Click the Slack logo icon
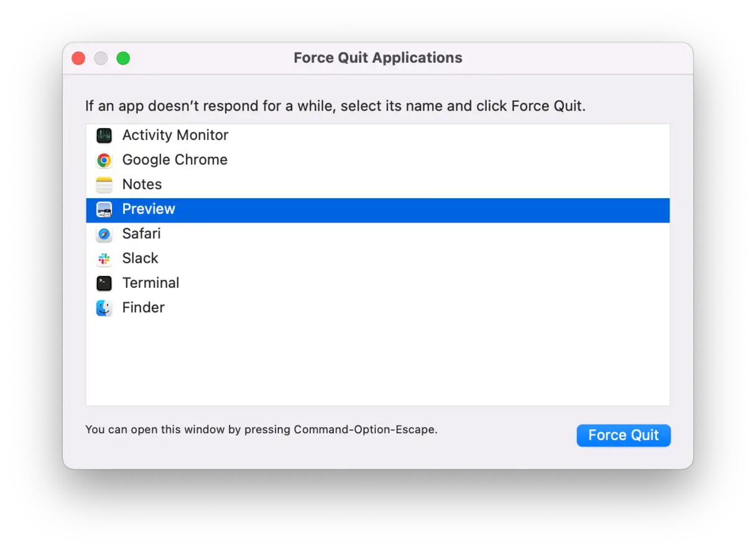Viewport: 756px width, 552px height. coord(104,259)
